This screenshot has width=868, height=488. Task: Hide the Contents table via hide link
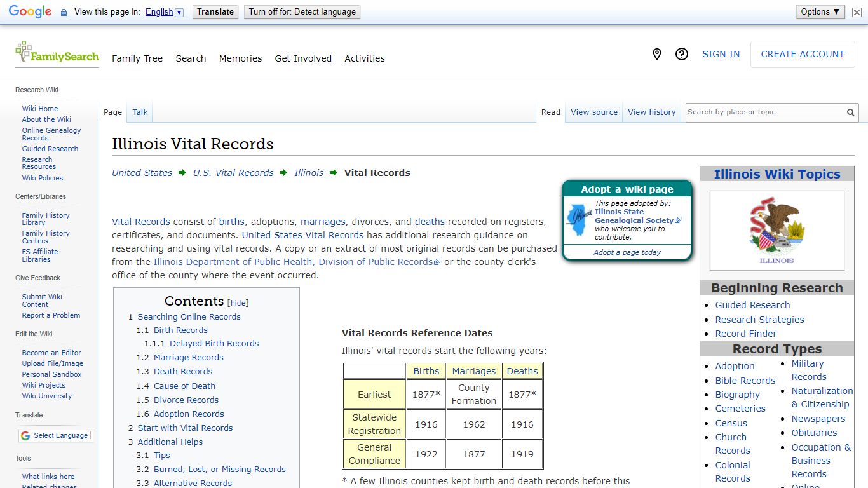coord(238,303)
